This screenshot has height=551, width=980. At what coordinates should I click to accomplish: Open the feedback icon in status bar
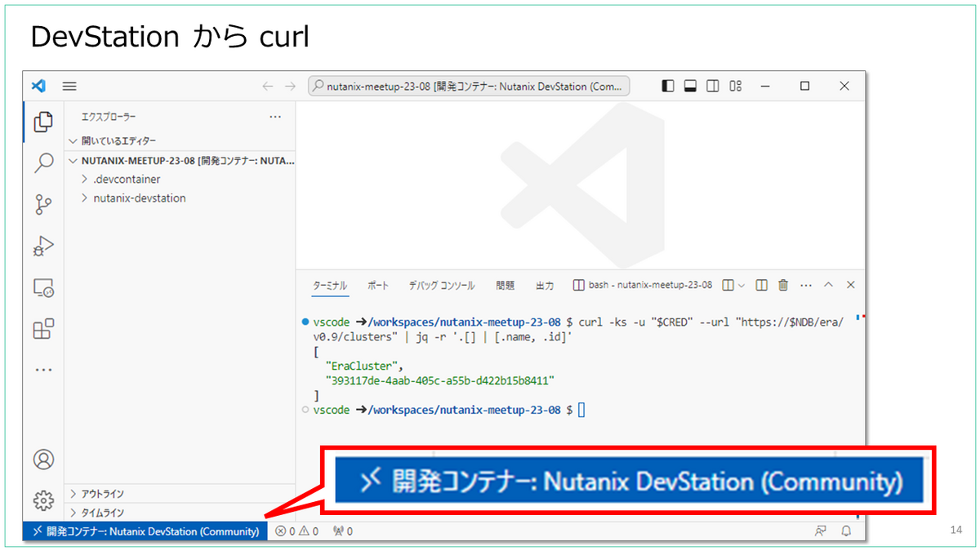coord(821,531)
